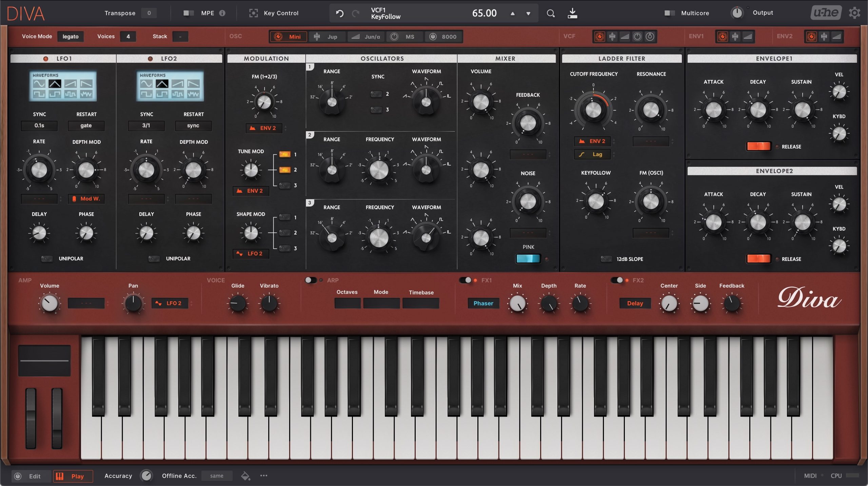The width and height of the screenshot is (868, 486).
Task: Open the three-dots more options
Action: [264, 475]
